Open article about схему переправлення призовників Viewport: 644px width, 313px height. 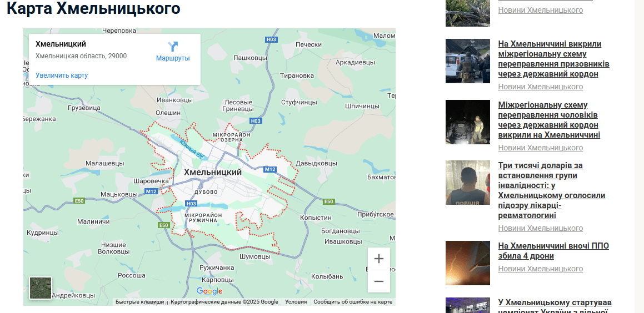point(553,59)
